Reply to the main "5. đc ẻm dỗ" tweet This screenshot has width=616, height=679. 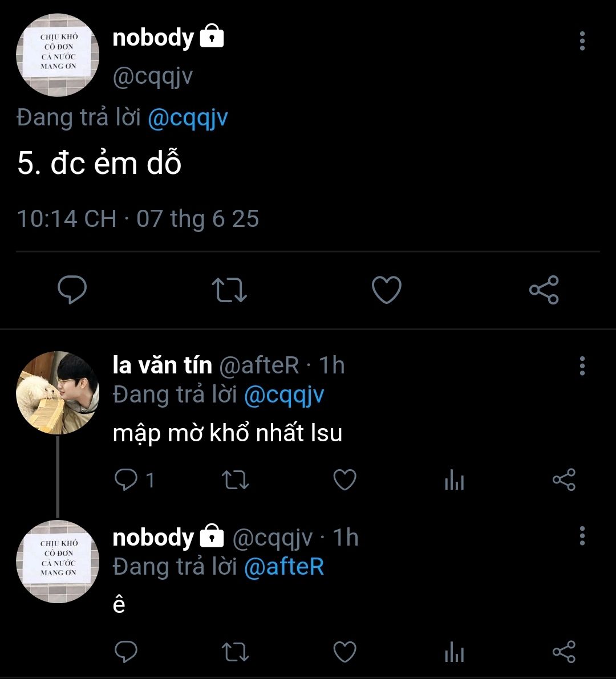[72, 290]
